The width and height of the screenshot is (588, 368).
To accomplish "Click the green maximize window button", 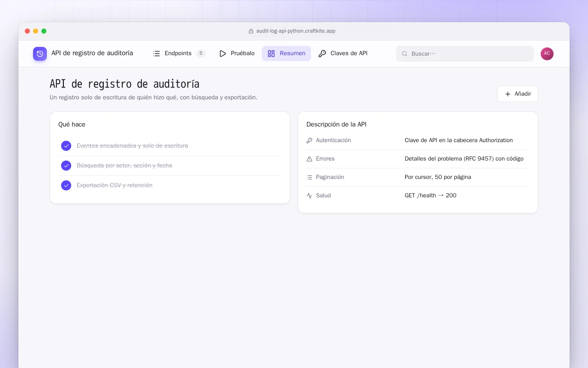I will 44,31.
